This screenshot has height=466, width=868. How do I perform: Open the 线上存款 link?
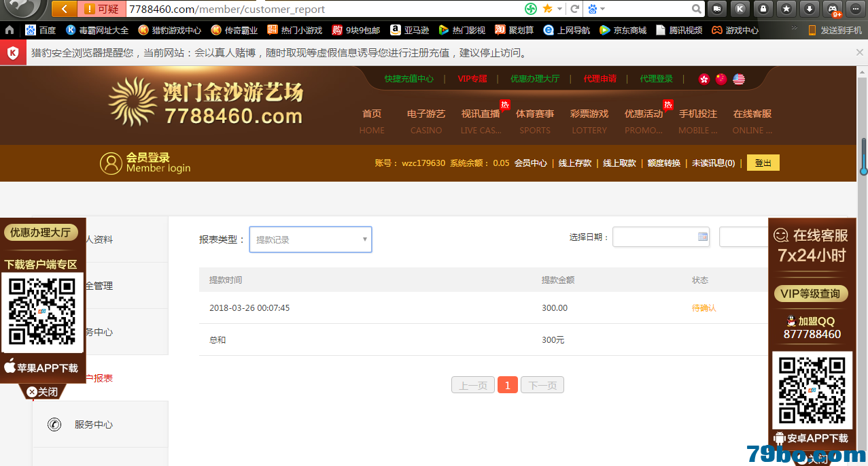click(575, 163)
